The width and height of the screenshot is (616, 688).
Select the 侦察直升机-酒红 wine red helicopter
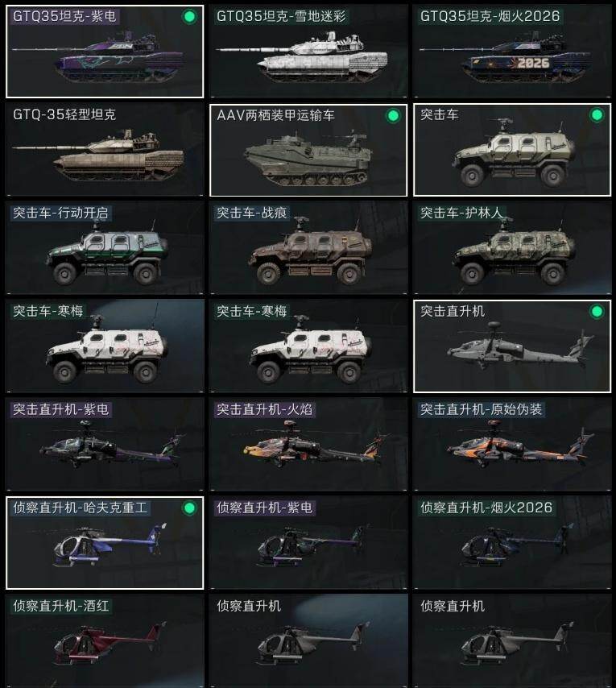[105, 641]
